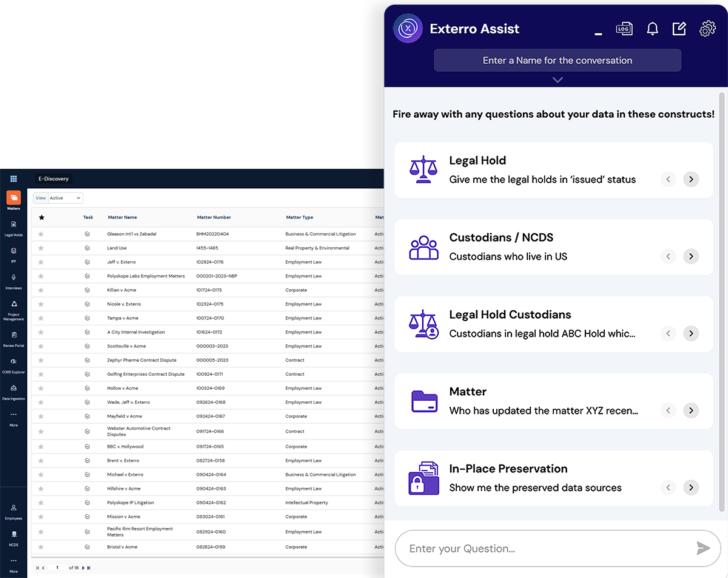Show next Legal Hold Custodians suggestion
The image size is (728, 578).
point(691,333)
